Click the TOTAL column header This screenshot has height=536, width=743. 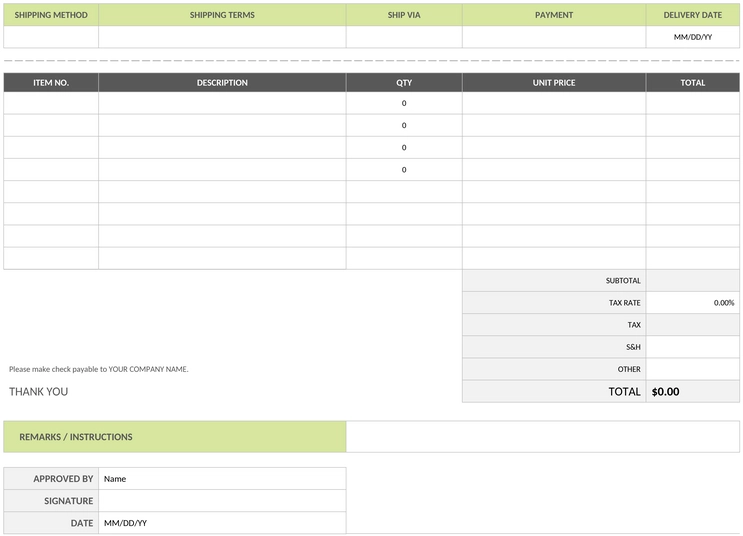click(693, 82)
